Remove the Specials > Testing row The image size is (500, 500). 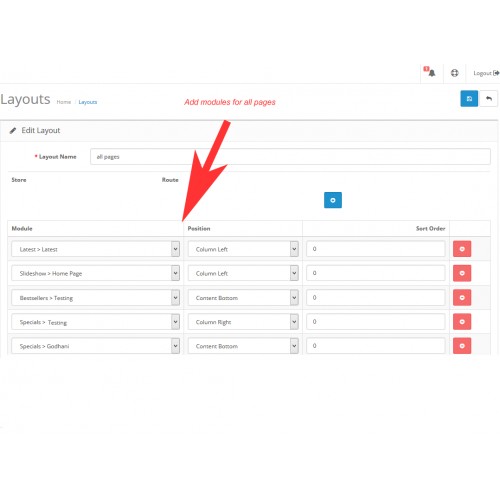coord(462,322)
